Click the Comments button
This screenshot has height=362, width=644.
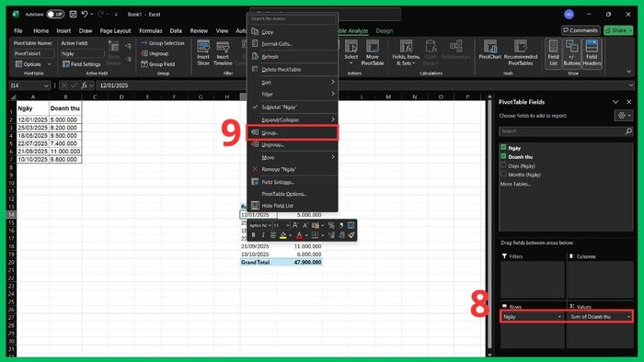coord(581,30)
